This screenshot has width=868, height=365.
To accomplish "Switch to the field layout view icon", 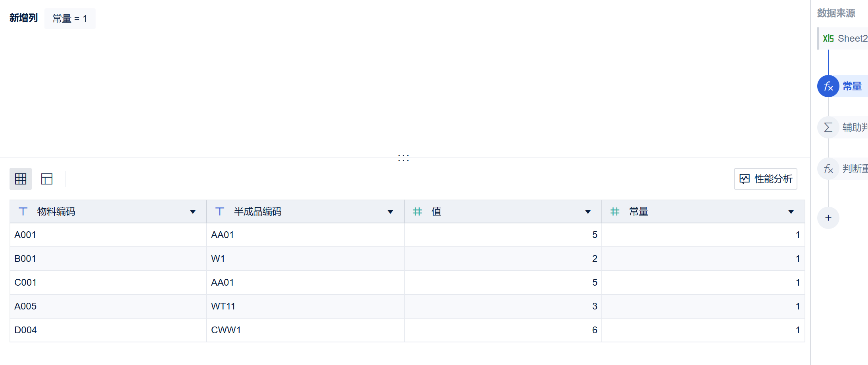I will point(47,179).
